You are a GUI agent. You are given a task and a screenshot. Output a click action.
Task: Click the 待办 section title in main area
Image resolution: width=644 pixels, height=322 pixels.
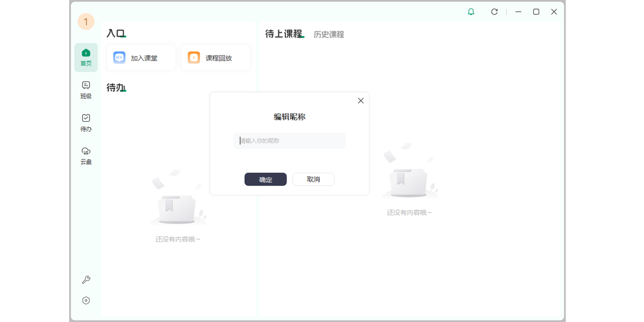[114, 87]
